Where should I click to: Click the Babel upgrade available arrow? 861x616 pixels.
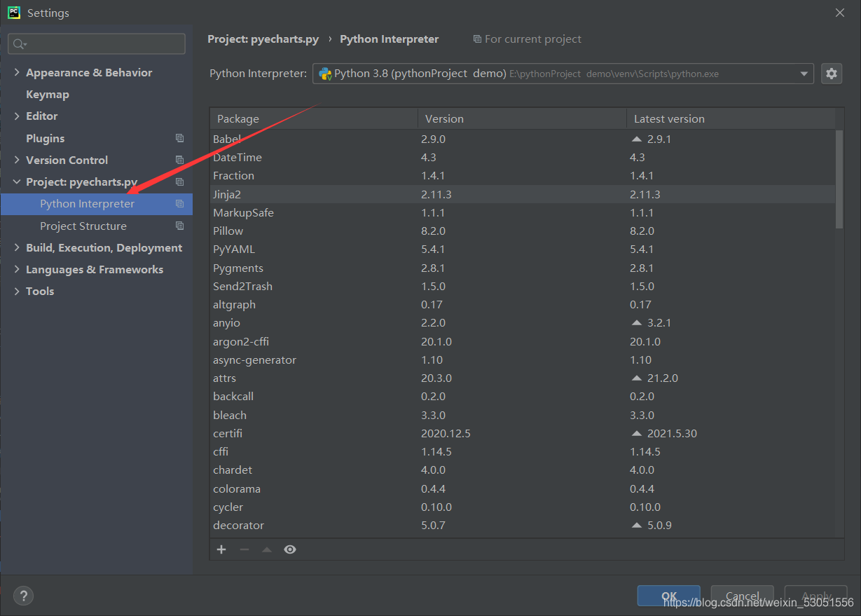[636, 139]
